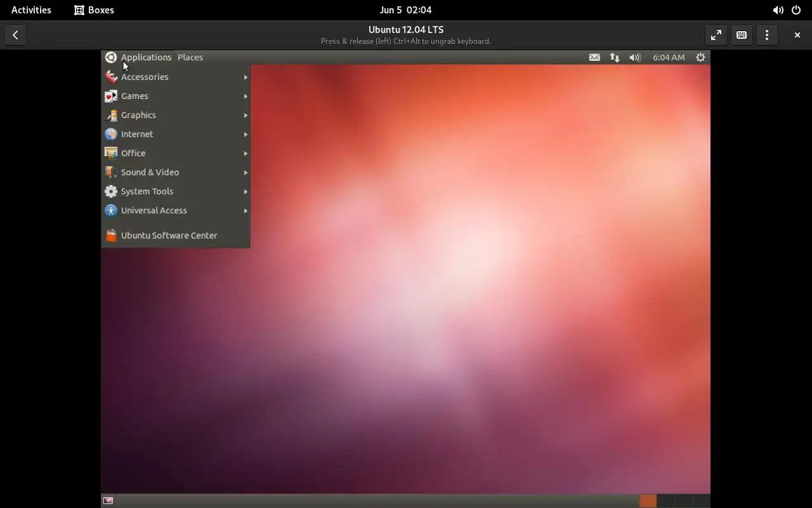Click the Accessories Swiss-knife icon
The width and height of the screenshot is (812, 508).
(x=111, y=77)
